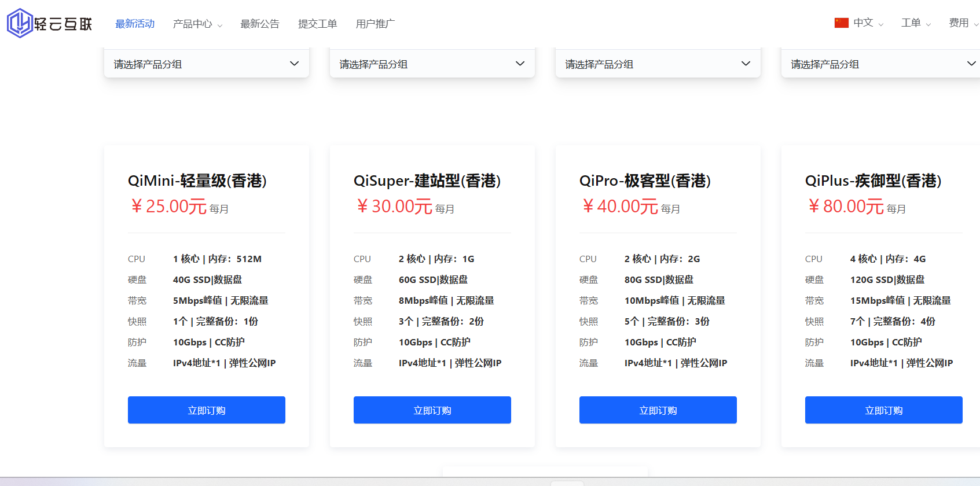Click '2 核心 | 内存: 1G' spec
This screenshot has height=486, width=980.
pos(436,259)
